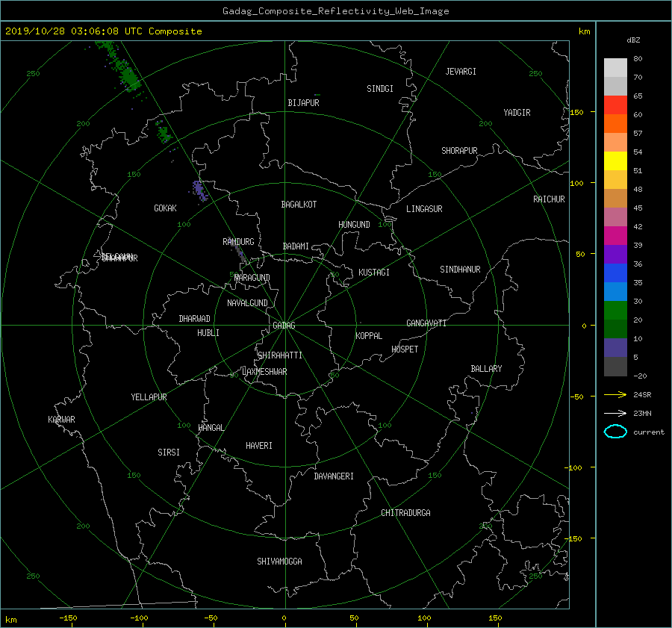Click the YELLAPUR city label
Image resolution: width=672 pixels, height=628 pixels.
click(149, 397)
